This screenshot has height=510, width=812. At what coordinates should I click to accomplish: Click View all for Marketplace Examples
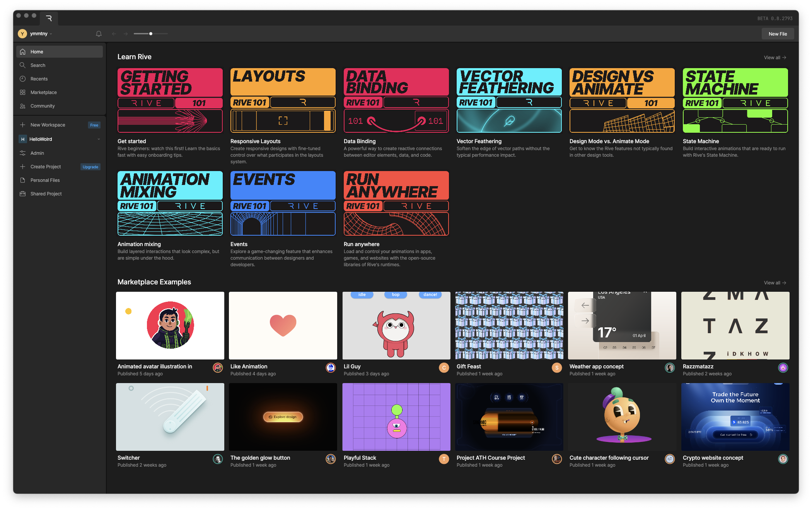[775, 282]
